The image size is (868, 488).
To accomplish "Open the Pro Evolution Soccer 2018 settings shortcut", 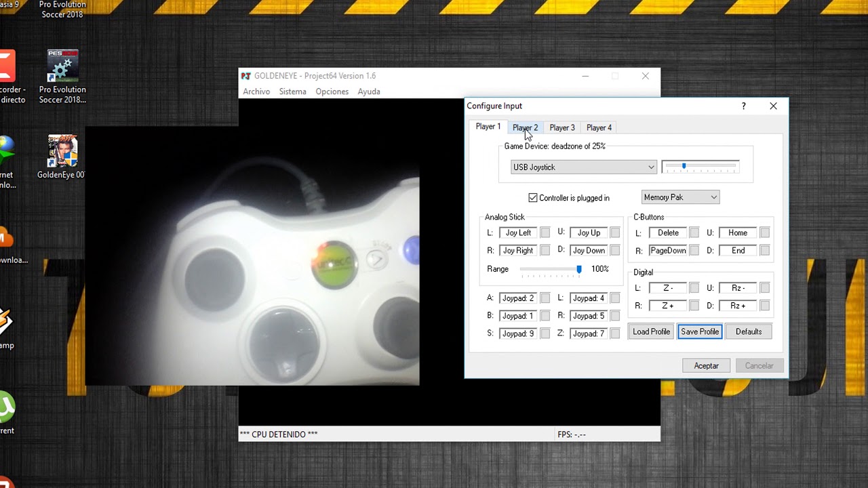I will pos(62,77).
